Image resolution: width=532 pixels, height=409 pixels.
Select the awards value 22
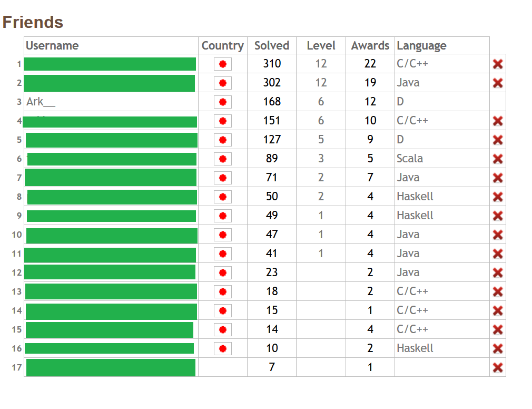click(x=370, y=63)
